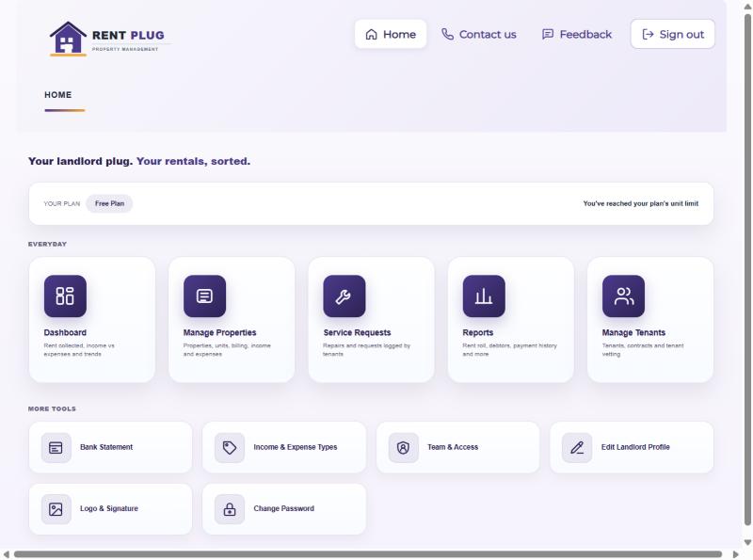Click the Change Password lock icon

230,509
